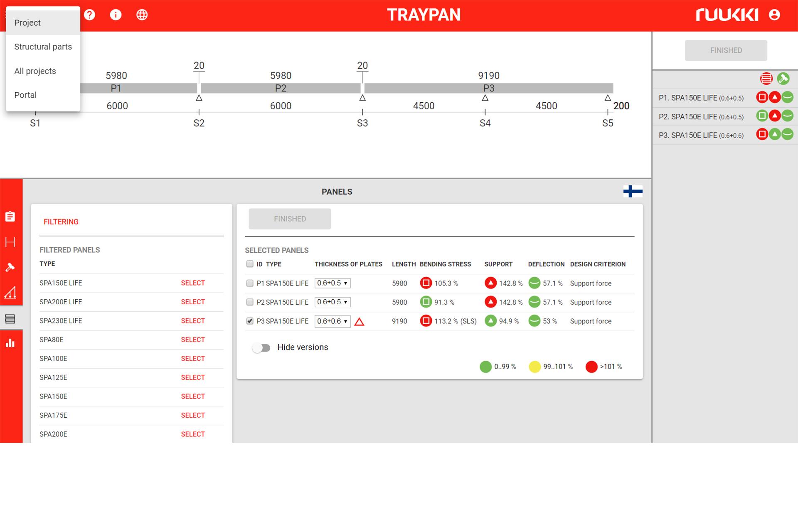Click the Ruukki logo
This screenshot has width=798, height=532.
(727, 15)
